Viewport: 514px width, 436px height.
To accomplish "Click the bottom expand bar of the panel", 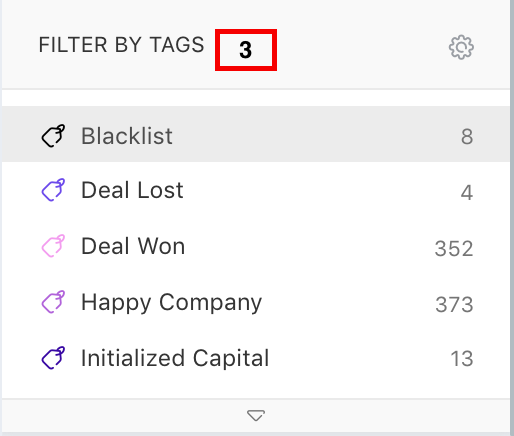I will coord(256,415).
